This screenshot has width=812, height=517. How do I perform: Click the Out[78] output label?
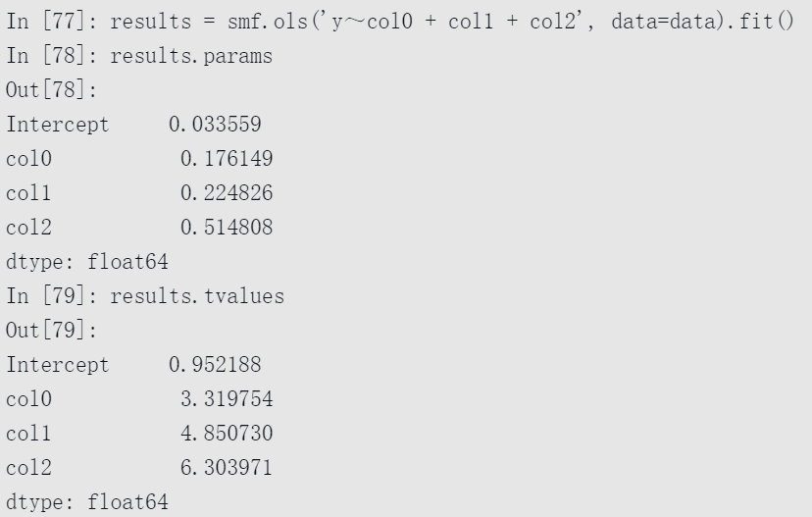[51, 90]
